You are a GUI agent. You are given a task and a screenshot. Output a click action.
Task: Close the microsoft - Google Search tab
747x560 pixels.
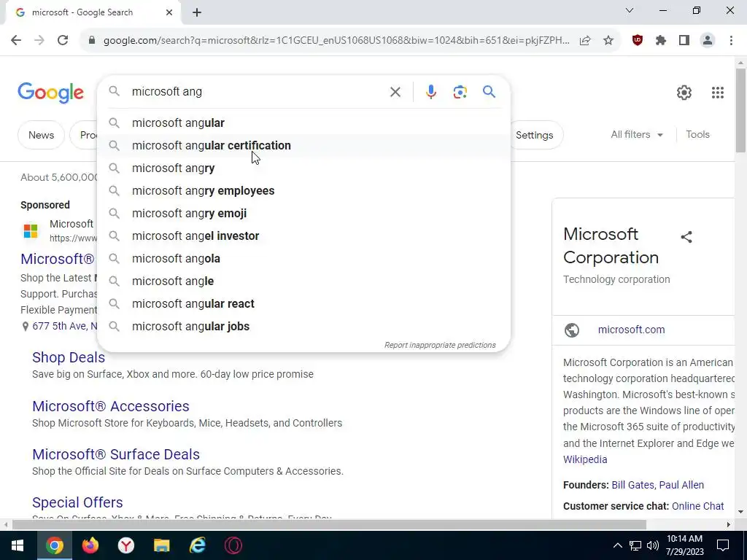coord(169,12)
